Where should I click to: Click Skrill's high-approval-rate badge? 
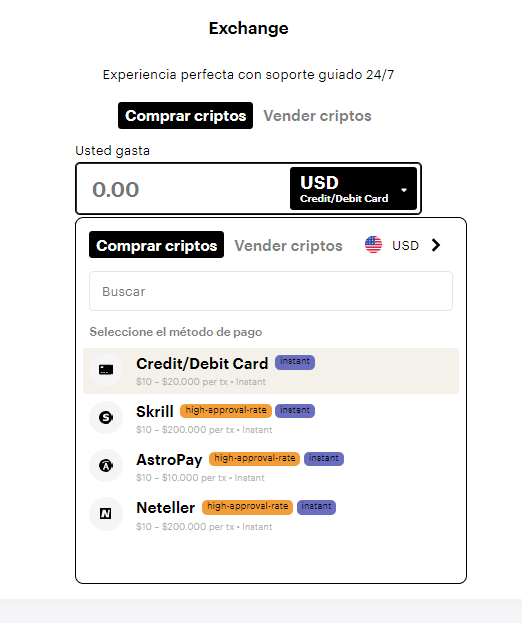click(x=226, y=410)
